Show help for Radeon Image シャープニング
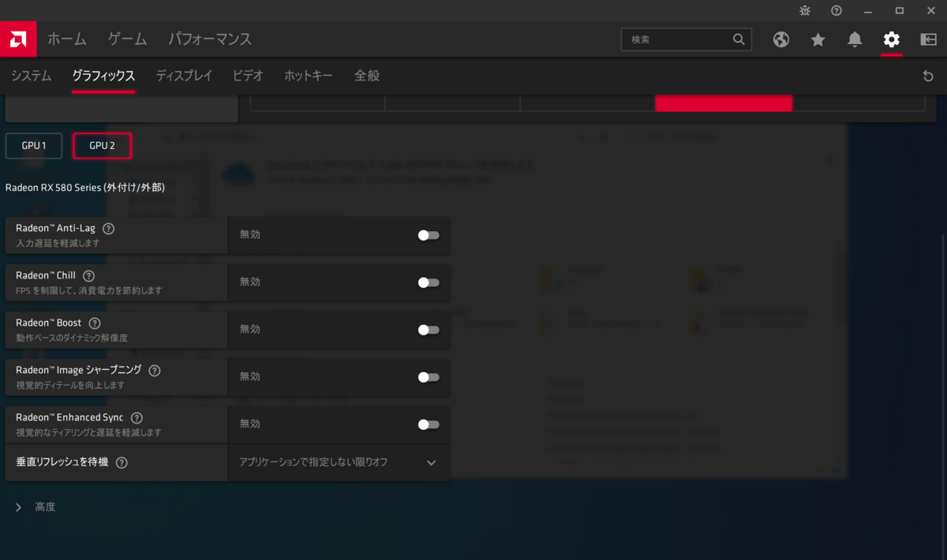The height and width of the screenshot is (560, 947). (x=155, y=371)
